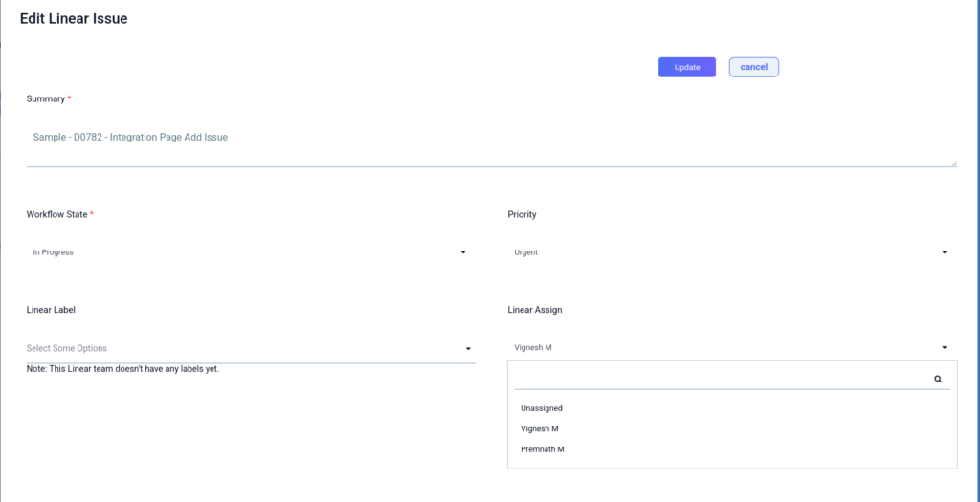The image size is (980, 502).
Task: Click the Linear Label field label
Action: pos(51,310)
